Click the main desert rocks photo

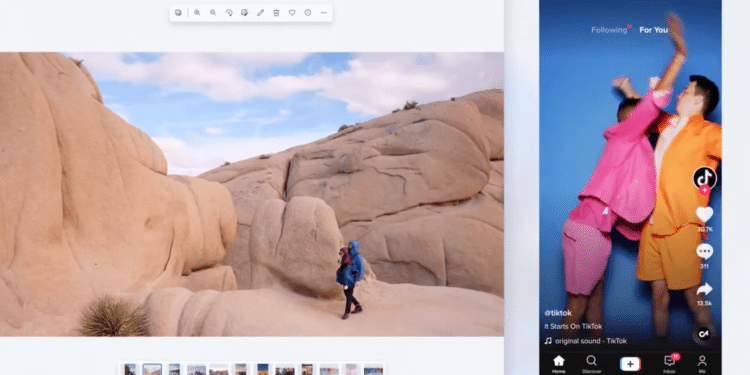pyautogui.click(x=252, y=194)
